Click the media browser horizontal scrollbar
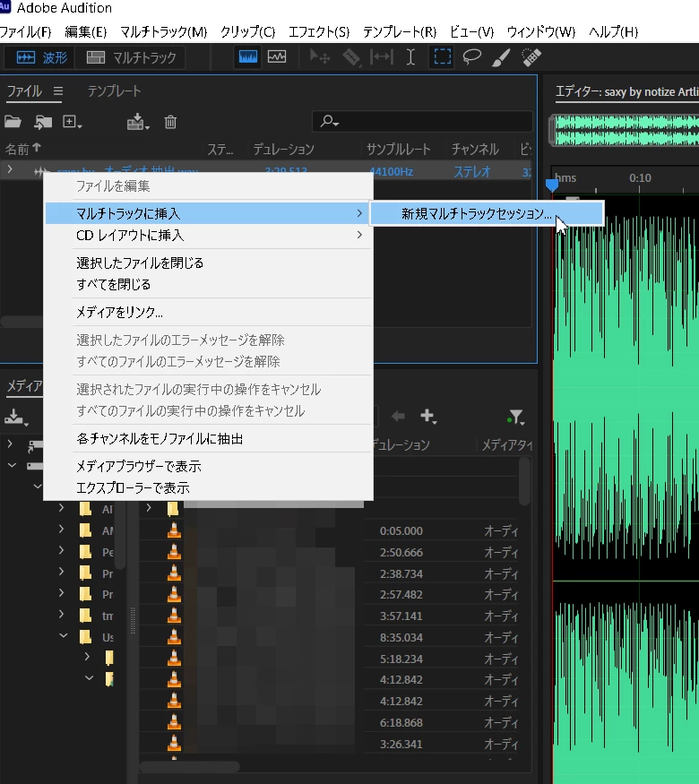699x784 pixels. click(x=189, y=766)
